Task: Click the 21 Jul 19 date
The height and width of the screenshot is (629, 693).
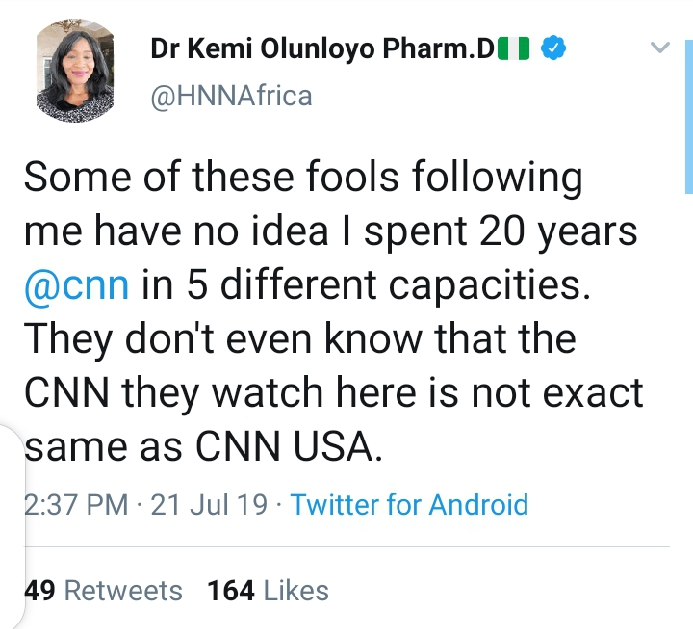Action: tap(208, 504)
